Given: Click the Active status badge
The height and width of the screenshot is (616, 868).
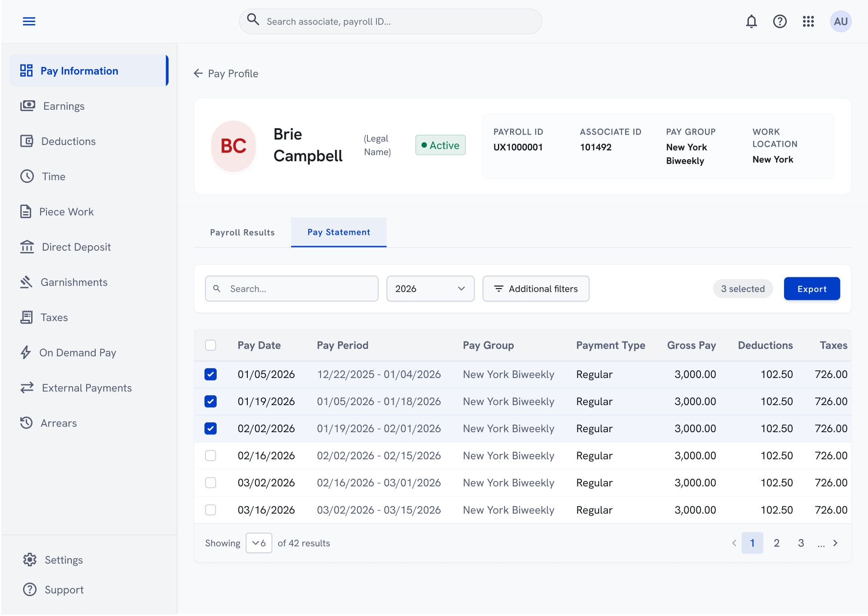Looking at the screenshot, I should coord(441,145).
